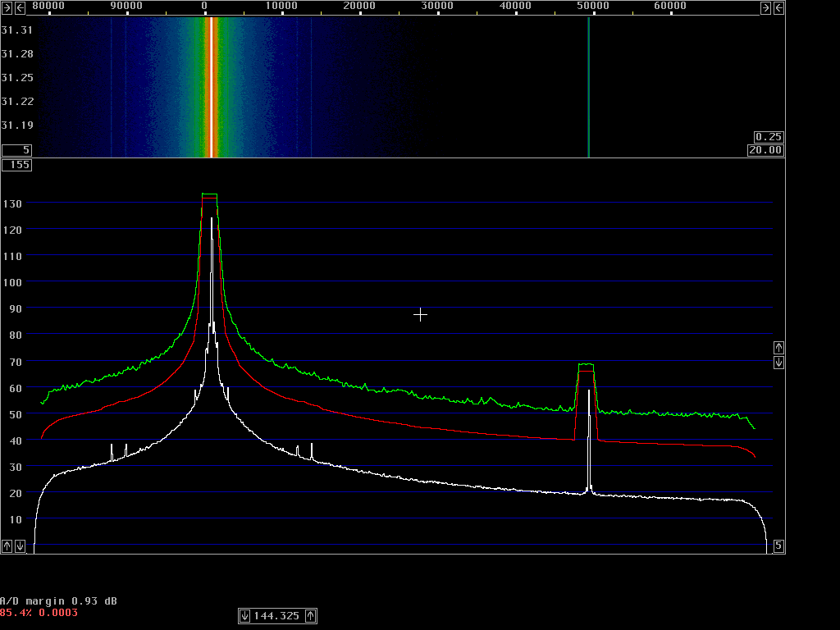Click the 31.19 waterfall time label

17,125
